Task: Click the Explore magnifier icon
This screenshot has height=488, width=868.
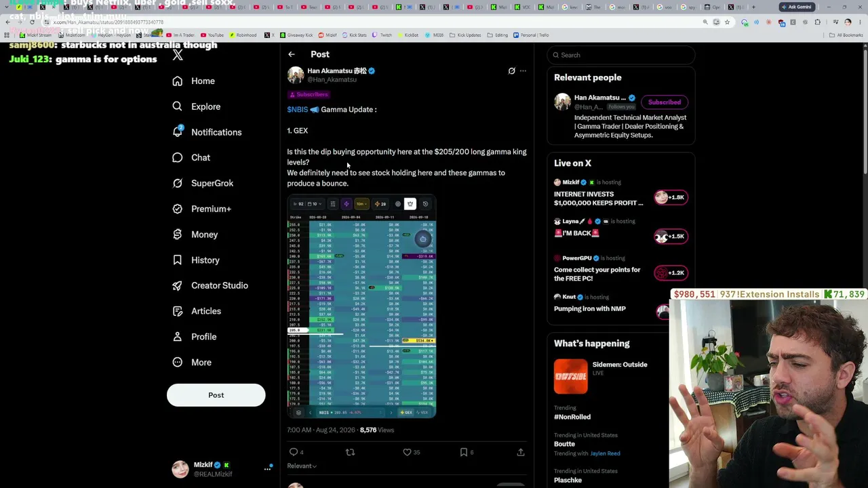Action: (178, 106)
